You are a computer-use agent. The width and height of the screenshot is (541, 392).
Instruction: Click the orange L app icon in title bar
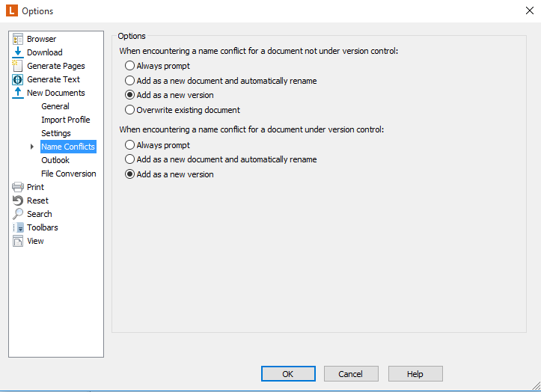(x=12, y=10)
